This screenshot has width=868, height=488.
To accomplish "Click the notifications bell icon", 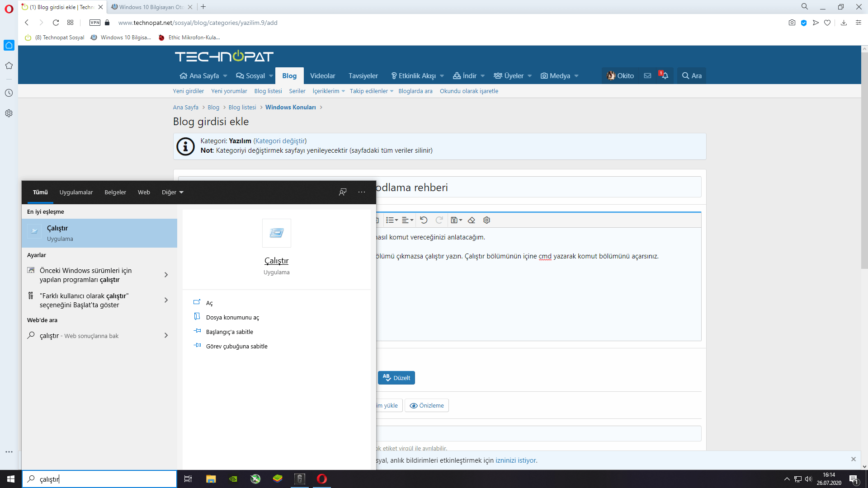I will tap(665, 75).
